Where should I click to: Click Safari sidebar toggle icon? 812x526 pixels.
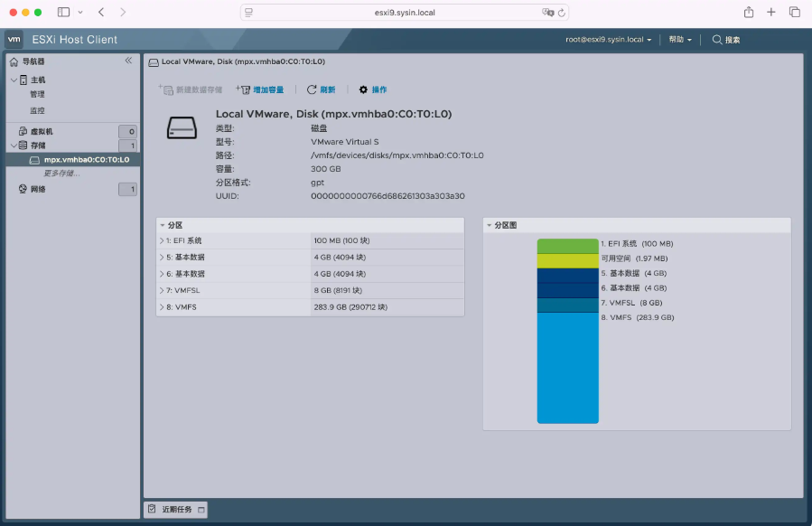click(64, 12)
